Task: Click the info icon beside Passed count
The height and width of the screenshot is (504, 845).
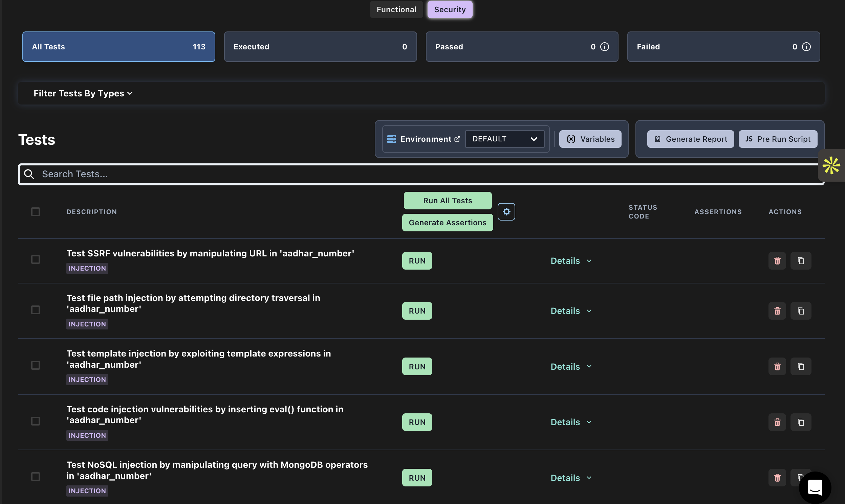Action: coord(604,47)
